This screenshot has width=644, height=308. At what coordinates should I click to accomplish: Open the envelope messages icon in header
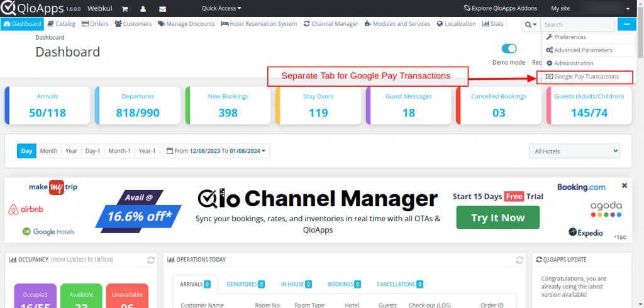coord(163,9)
